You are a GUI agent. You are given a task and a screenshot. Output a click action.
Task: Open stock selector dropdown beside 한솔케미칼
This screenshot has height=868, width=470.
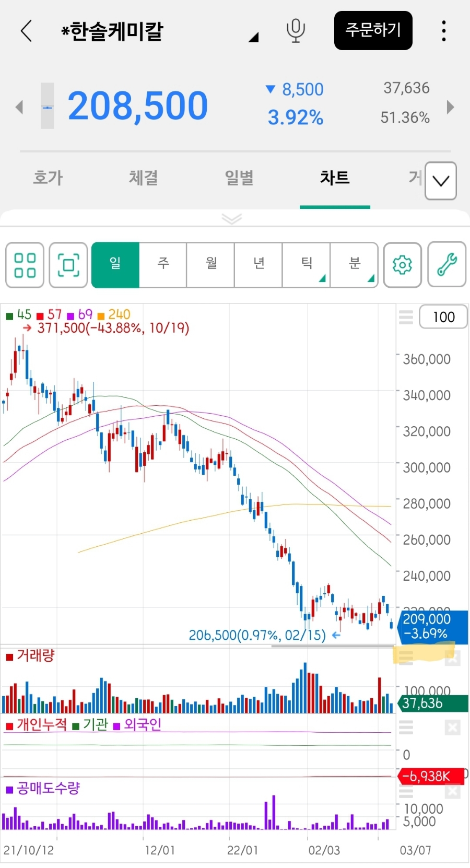pyautogui.click(x=253, y=37)
